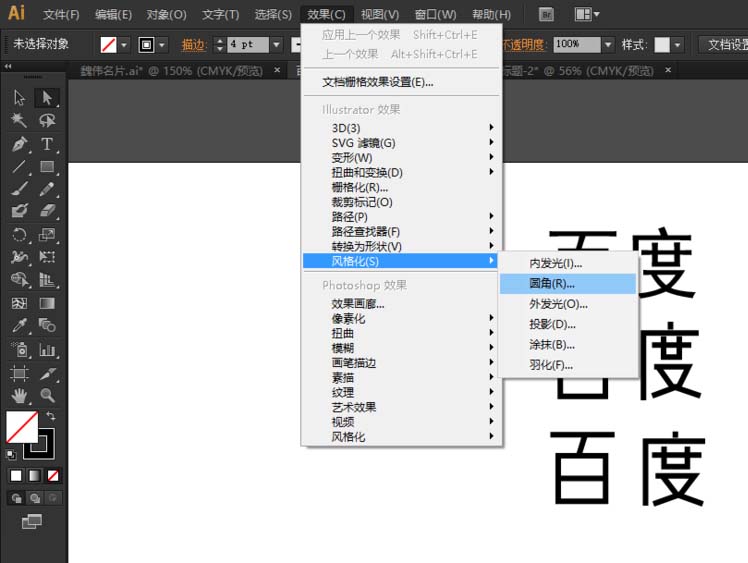The height and width of the screenshot is (563, 748).
Task: Open stroke swatch dropdown in control bar
Action: (x=162, y=45)
